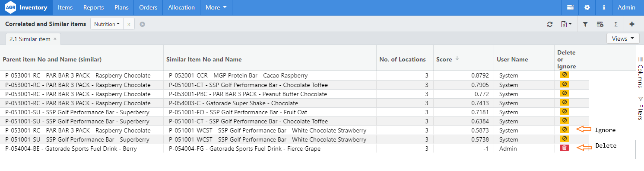Ignore the Gatorade Super Shake row
This screenshot has width=644, height=171.
click(x=564, y=103)
